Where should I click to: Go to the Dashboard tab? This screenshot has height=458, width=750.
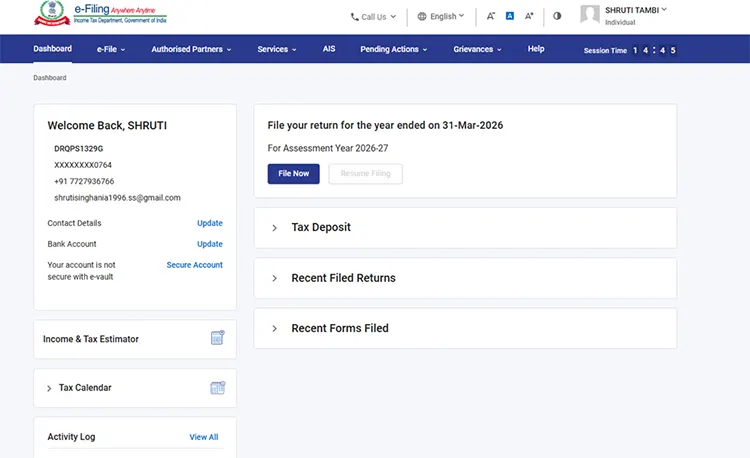coord(53,49)
